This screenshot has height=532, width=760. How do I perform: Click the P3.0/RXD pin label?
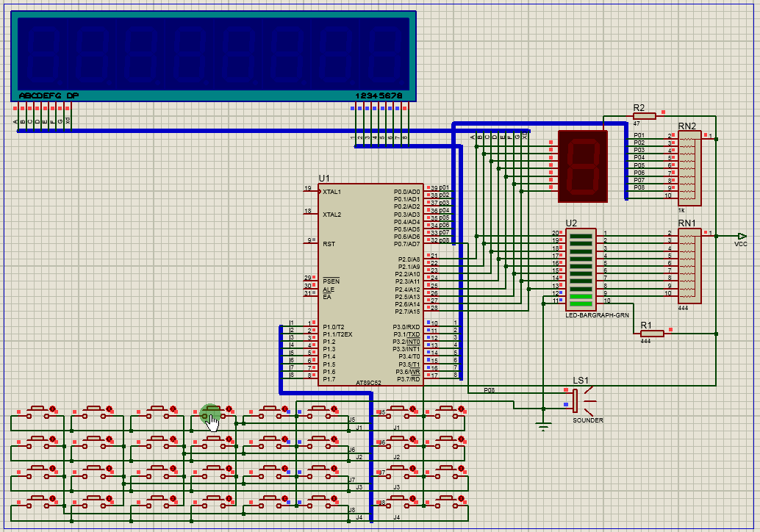406,327
